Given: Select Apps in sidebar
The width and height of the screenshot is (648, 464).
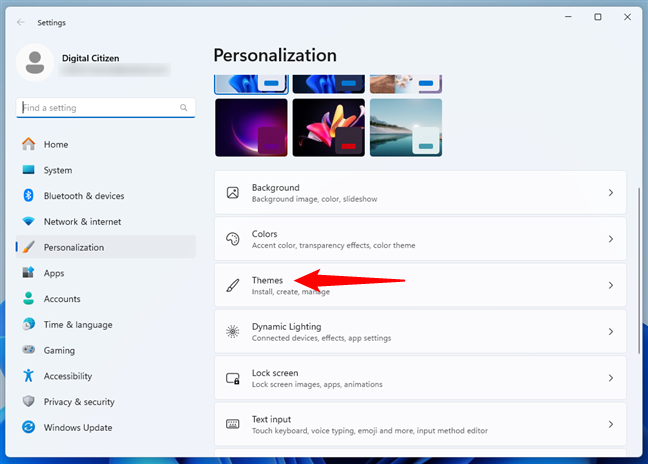Looking at the screenshot, I should [x=106, y=273].
